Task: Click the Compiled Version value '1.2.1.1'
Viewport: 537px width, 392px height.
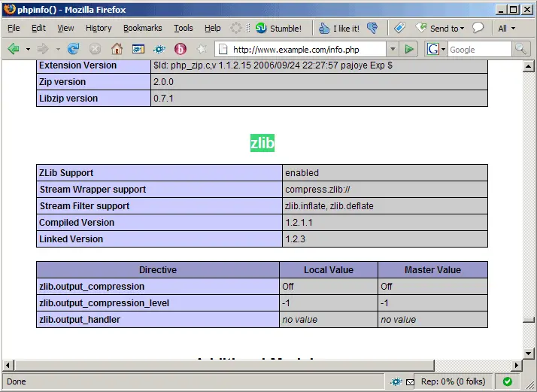Action: 299,223
